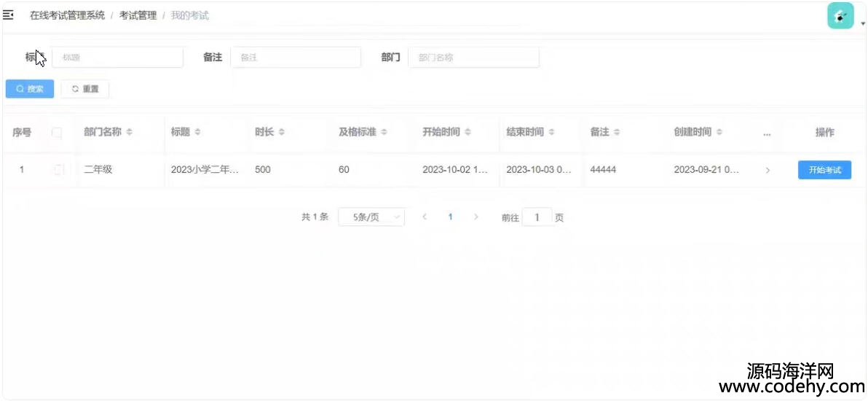Image resolution: width=868 pixels, height=401 pixels.
Task: Open the user avatar menu
Action: click(x=840, y=16)
